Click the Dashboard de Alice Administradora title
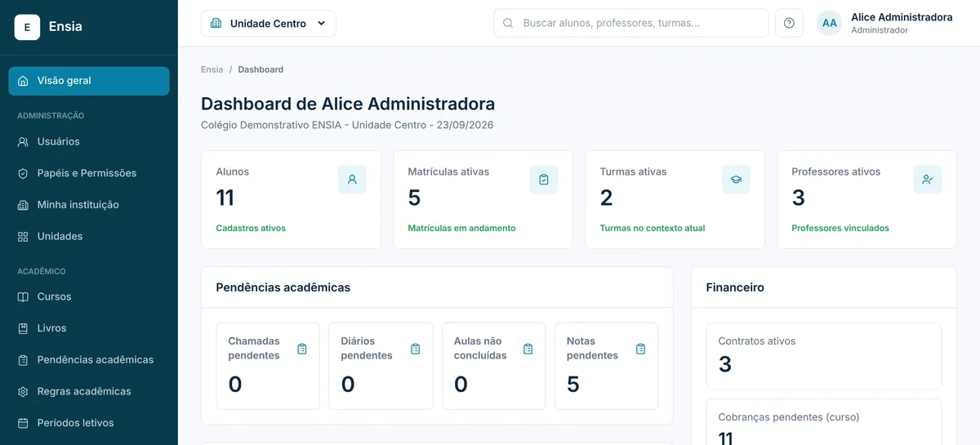The image size is (980, 445). [x=348, y=104]
